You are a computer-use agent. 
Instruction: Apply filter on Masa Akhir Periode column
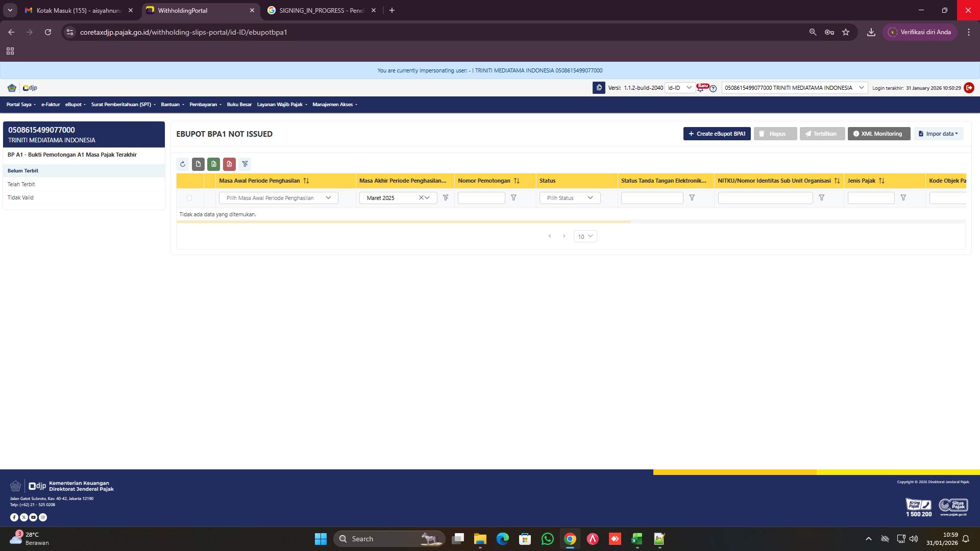(x=446, y=197)
